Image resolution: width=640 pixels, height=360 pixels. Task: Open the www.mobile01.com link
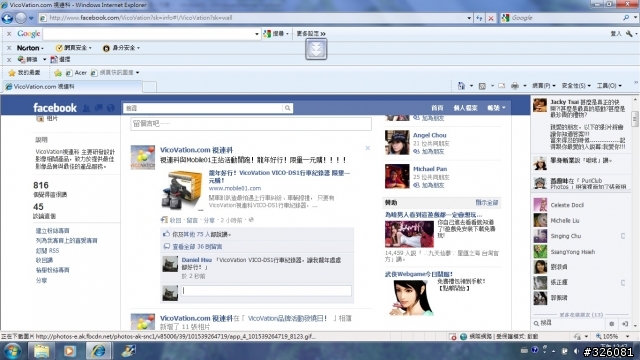[x=235, y=188]
